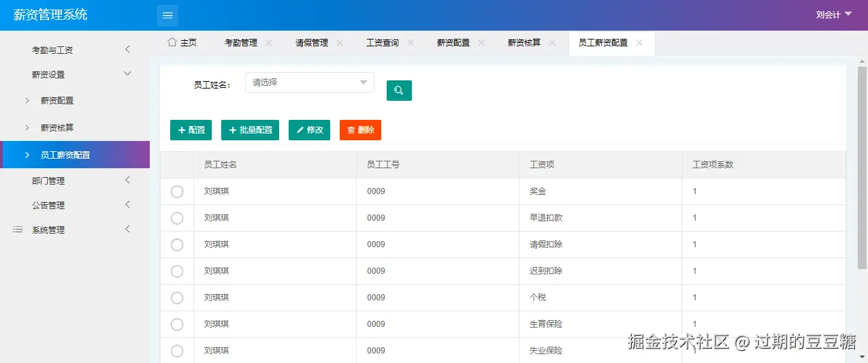
Task: Close the 工资查询 tab
Action: pyautogui.click(x=411, y=42)
